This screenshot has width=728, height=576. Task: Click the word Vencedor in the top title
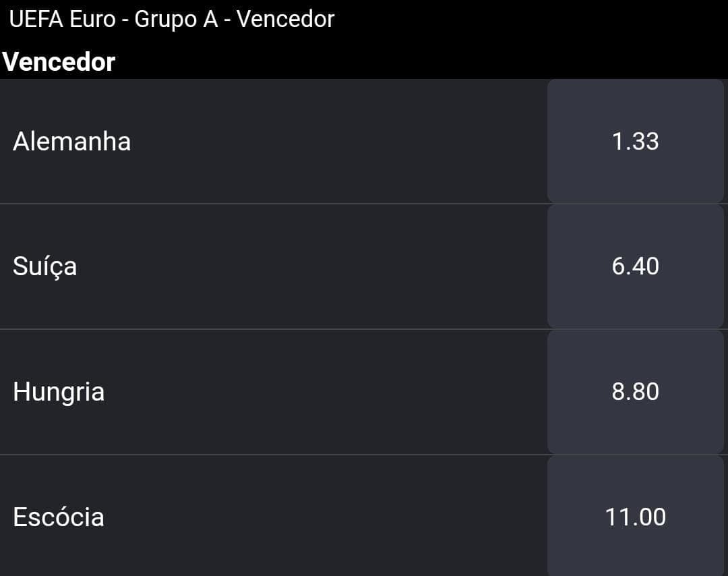point(286,20)
